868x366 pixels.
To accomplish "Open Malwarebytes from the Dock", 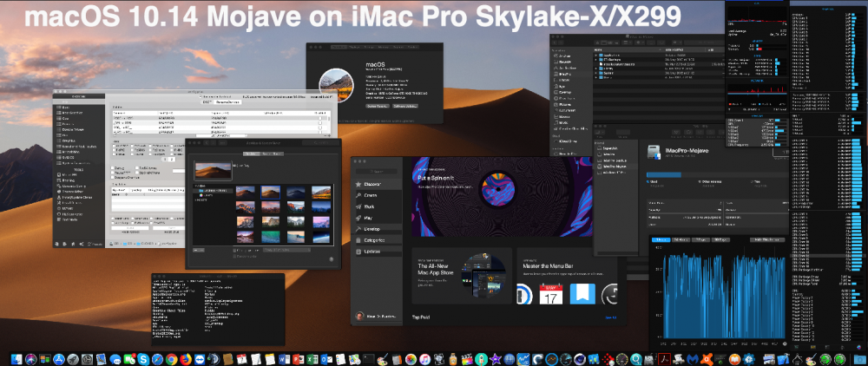I will (693, 359).
